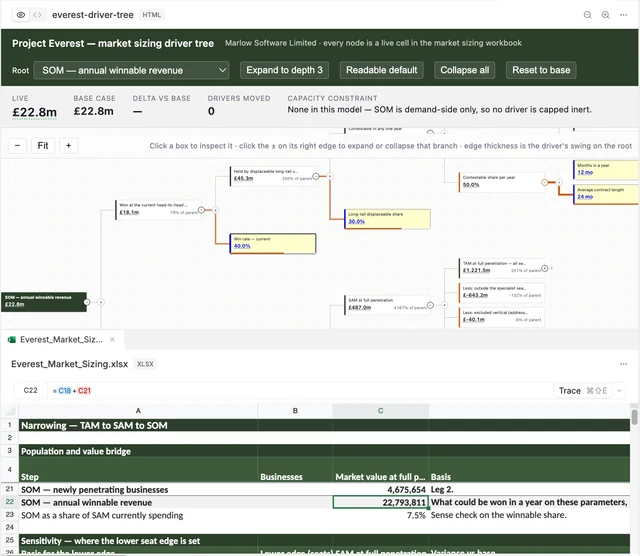Click the 12 mo value
640x556 pixels.
(x=585, y=172)
